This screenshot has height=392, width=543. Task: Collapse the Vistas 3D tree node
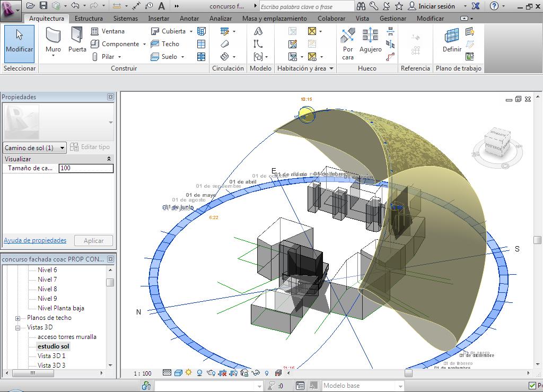(x=17, y=327)
